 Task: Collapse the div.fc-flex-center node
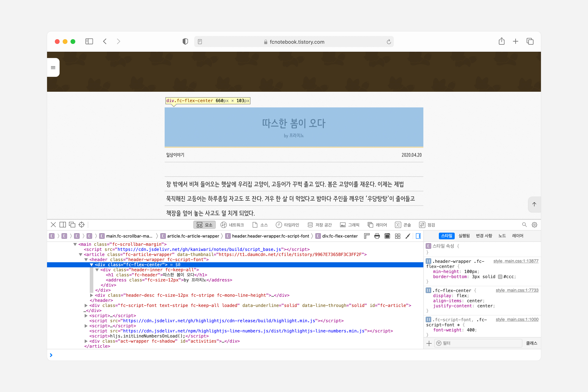[92, 264]
